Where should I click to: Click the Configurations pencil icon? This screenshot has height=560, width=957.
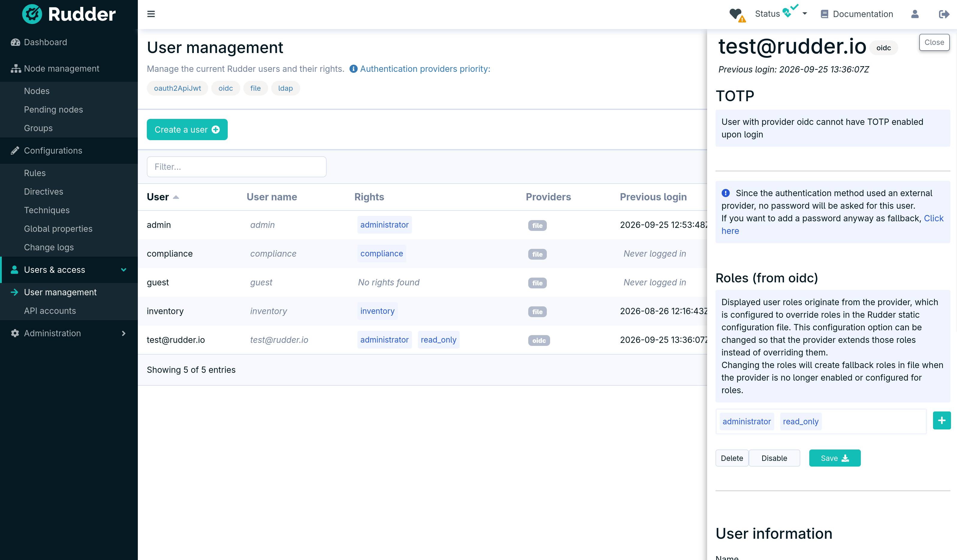pyautogui.click(x=15, y=151)
